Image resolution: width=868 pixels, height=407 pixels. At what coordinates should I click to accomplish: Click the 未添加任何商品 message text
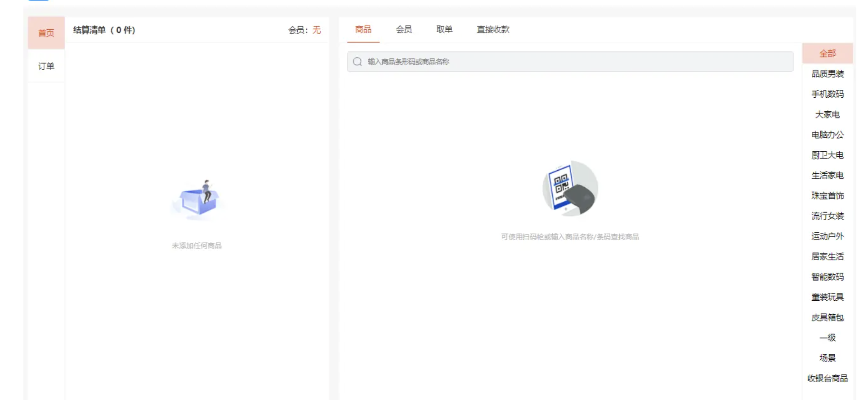[197, 246]
